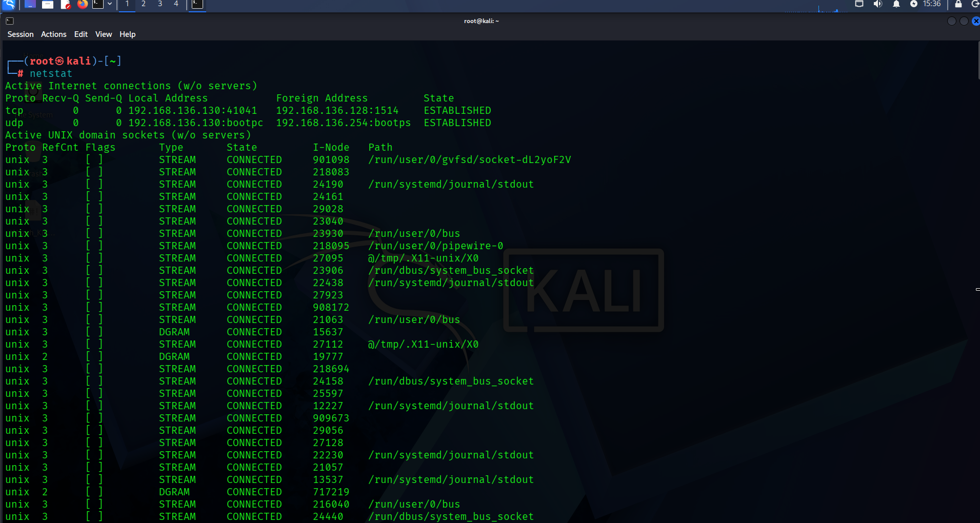Image resolution: width=980 pixels, height=523 pixels.
Task: Open the Session menu
Action: point(21,34)
